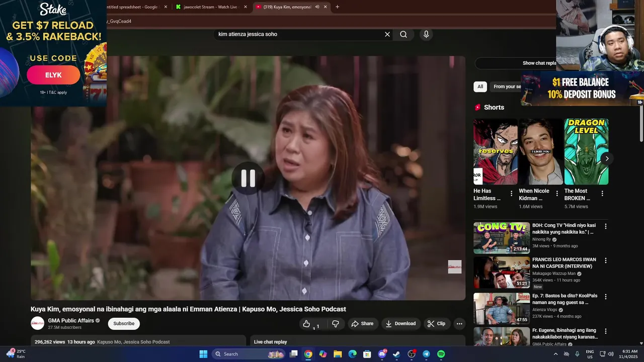The width and height of the screenshot is (644, 362).
Task: Open options for 'The Most BROKEN' short
Action: (x=602, y=194)
